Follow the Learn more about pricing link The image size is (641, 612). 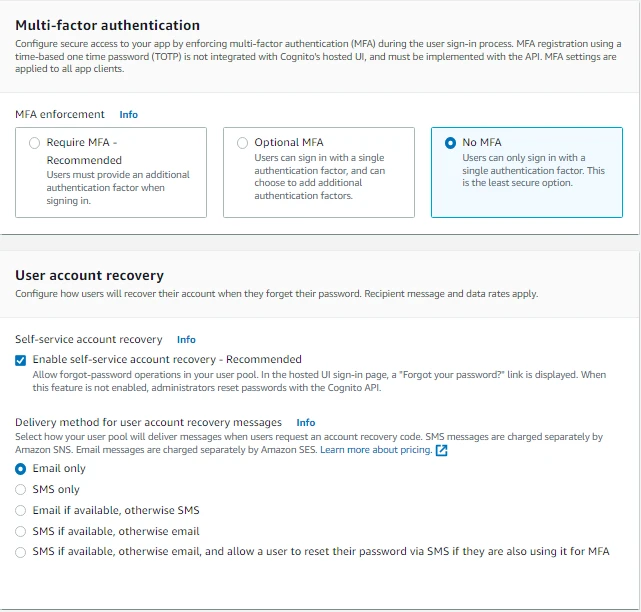pyautogui.click(x=375, y=450)
